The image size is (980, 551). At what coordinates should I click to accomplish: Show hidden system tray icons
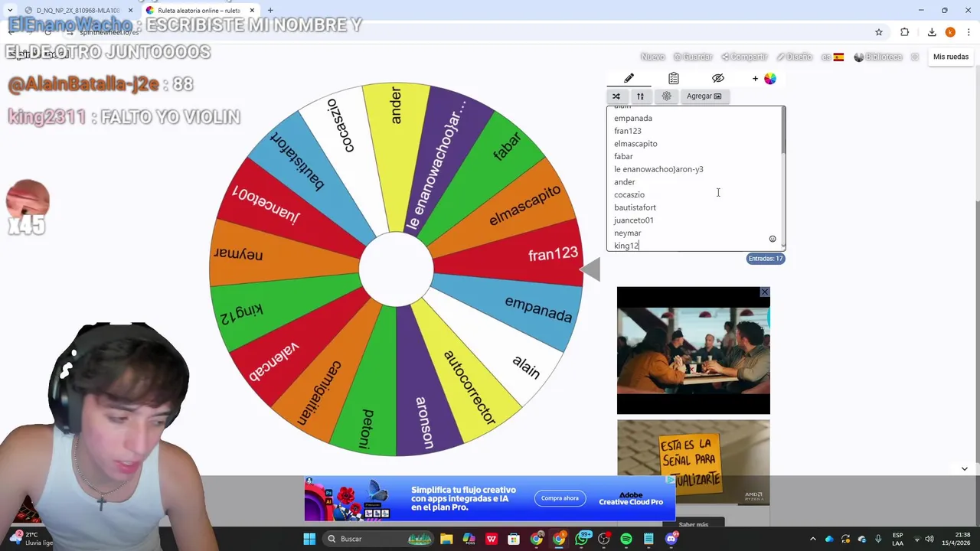[813, 539]
